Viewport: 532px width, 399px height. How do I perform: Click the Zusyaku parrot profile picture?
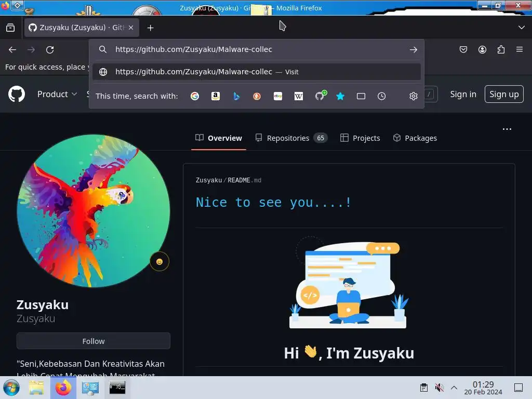coord(94,211)
